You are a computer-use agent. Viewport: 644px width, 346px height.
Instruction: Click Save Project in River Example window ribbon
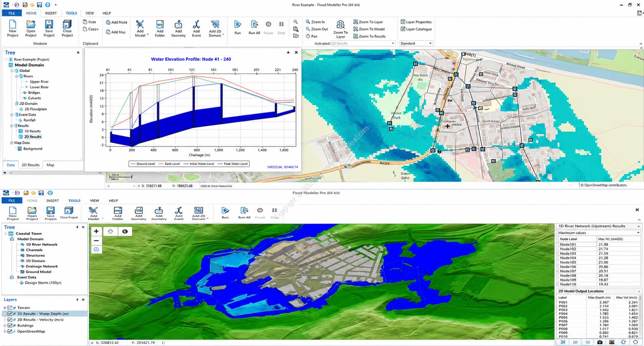coord(49,29)
